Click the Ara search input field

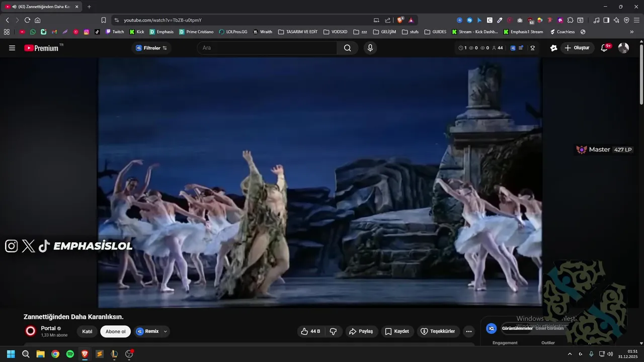point(267,48)
